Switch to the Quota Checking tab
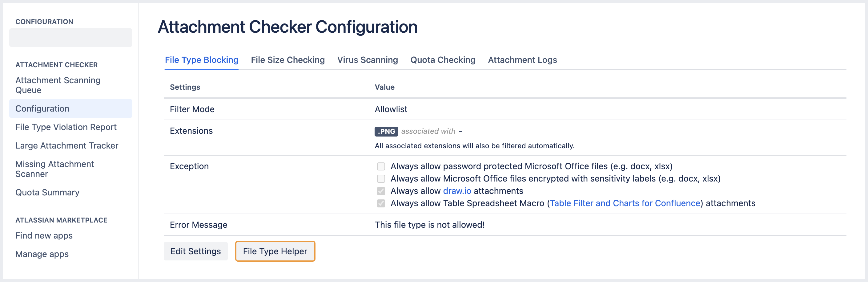The width and height of the screenshot is (868, 282). (443, 60)
